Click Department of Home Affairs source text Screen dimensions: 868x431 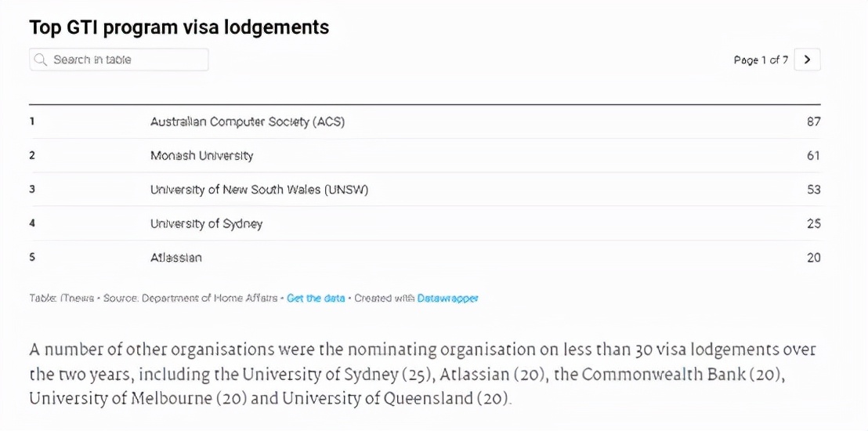pyautogui.click(x=210, y=298)
